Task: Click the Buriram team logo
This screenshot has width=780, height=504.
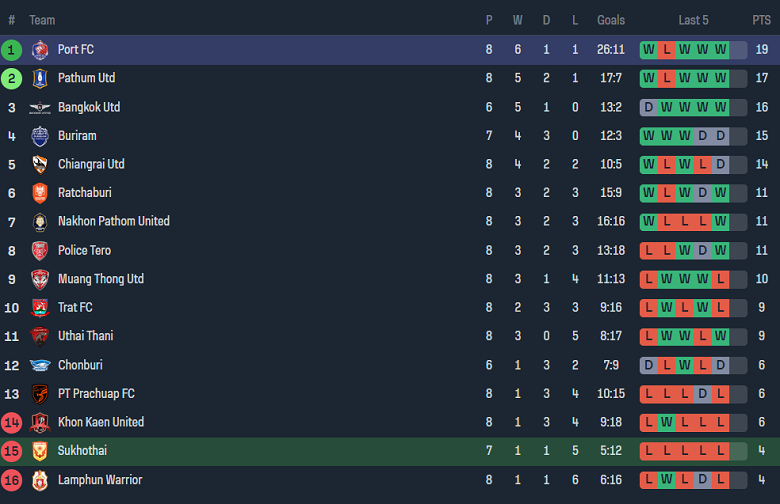Action: [x=40, y=136]
